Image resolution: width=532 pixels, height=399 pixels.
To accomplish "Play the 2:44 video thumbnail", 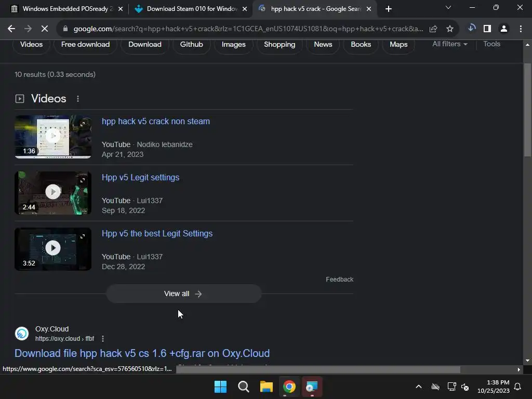I will coord(53,193).
